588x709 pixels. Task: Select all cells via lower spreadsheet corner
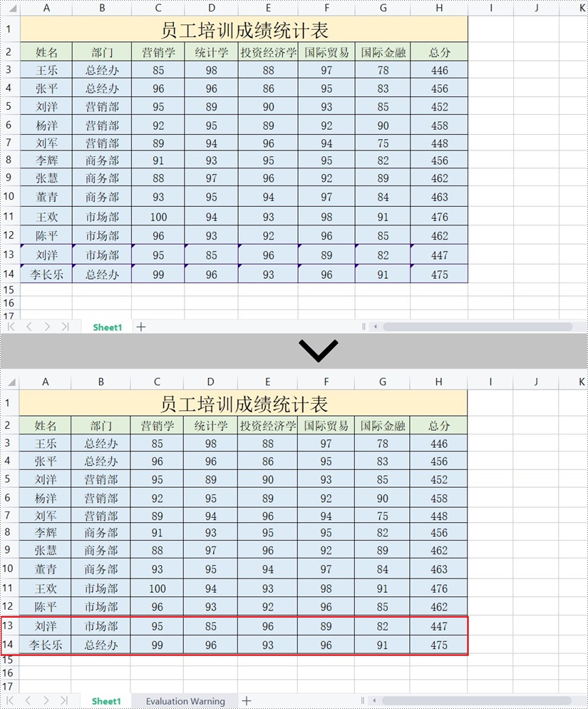(x=11, y=382)
